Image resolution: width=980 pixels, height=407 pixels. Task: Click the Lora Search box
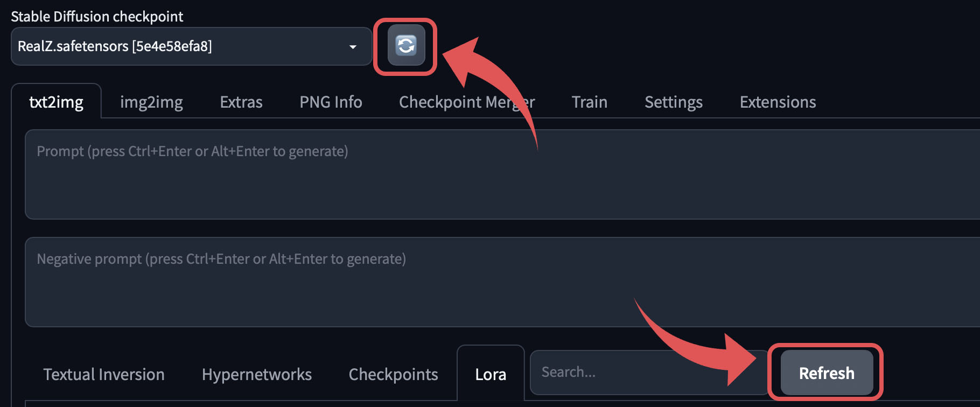(646, 372)
